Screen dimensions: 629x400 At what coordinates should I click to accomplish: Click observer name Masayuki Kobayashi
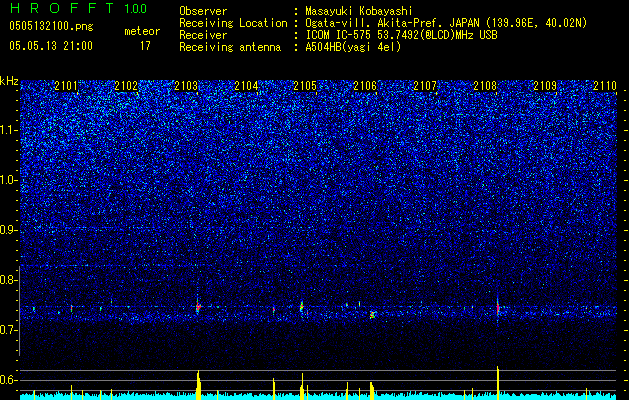click(359, 11)
